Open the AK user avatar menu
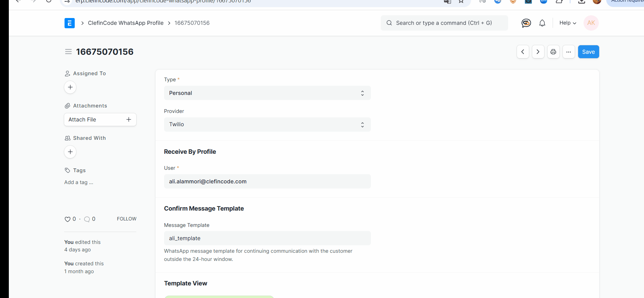644x298 pixels. click(591, 23)
